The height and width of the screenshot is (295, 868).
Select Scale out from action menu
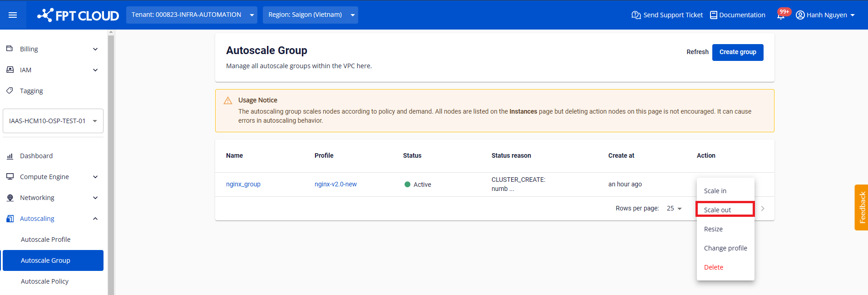(725, 210)
